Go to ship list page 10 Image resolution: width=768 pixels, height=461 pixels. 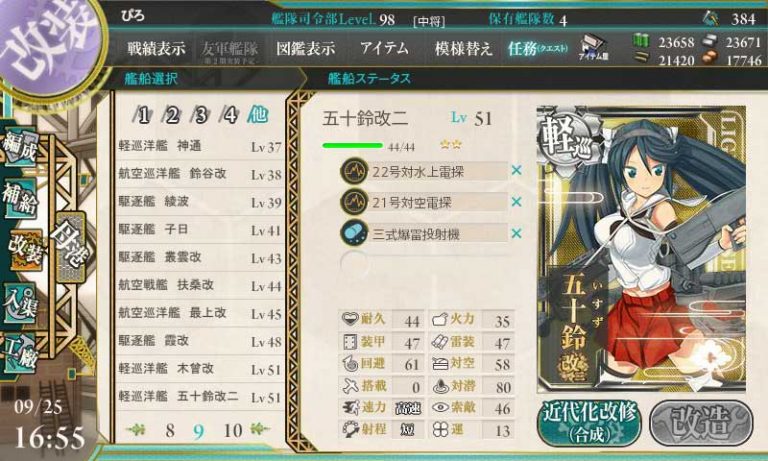(233, 431)
